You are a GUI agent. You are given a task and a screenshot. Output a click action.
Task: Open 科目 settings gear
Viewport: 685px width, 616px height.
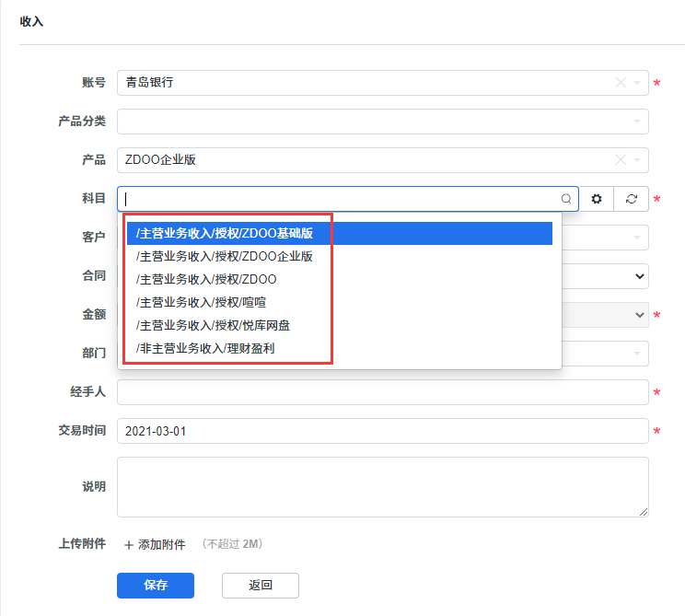pos(597,199)
